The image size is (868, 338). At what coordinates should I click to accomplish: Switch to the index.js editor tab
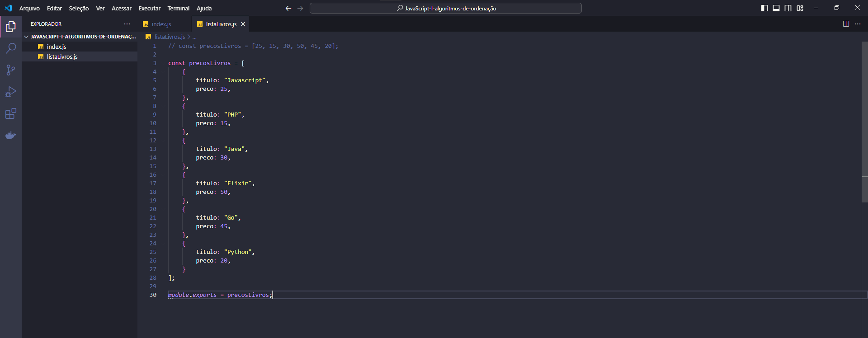(164, 24)
